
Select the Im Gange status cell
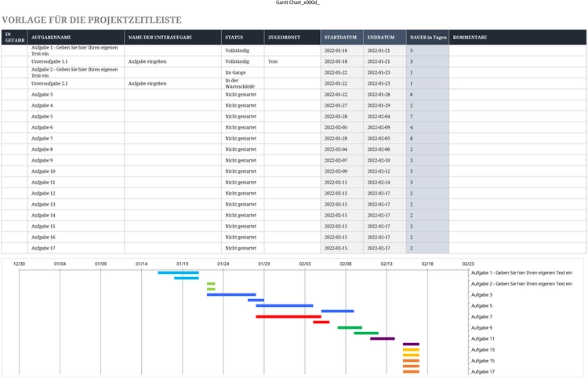point(242,72)
